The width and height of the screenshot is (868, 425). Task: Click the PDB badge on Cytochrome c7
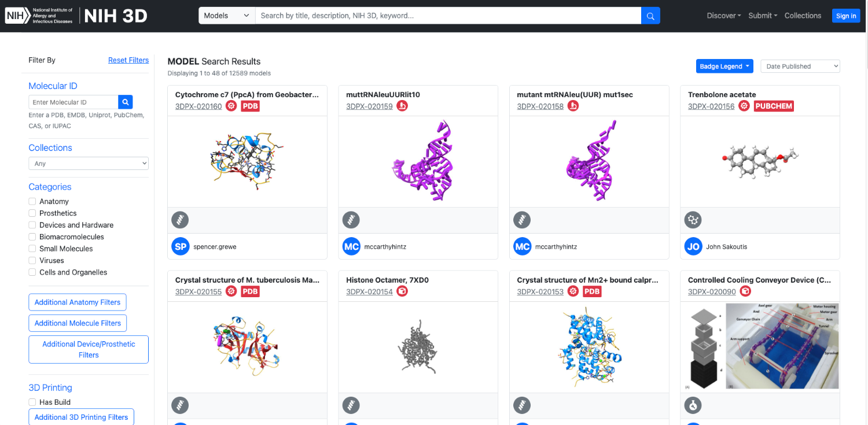tap(250, 106)
